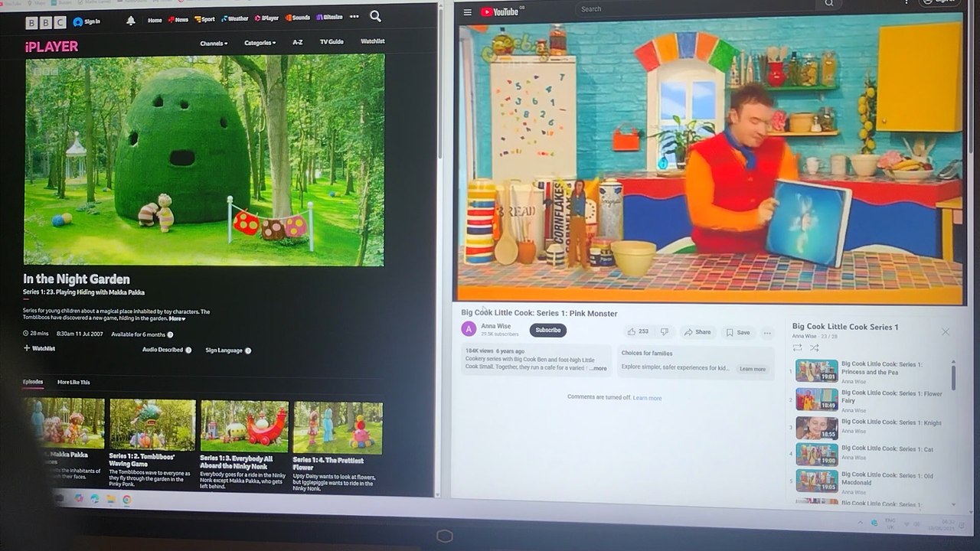Like the Pink Monster video
Screen dimensions: 980x551
pyautogui.click(x=638, y=332)
